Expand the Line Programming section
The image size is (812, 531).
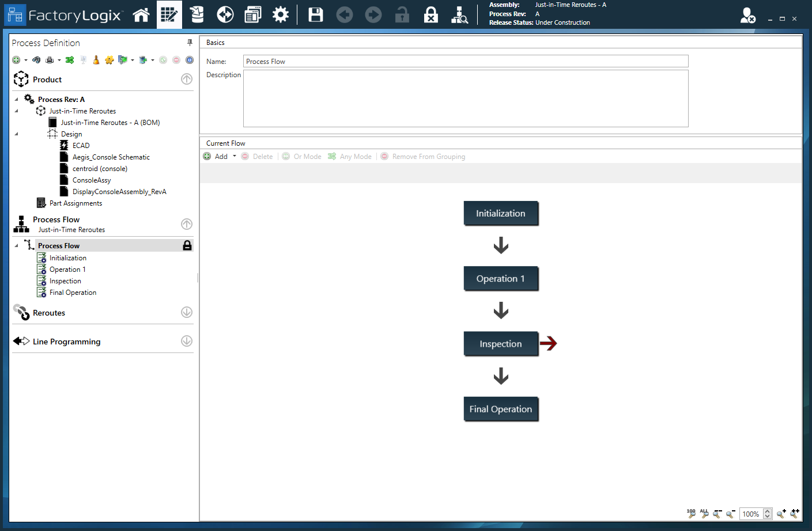tap(187, 341)
